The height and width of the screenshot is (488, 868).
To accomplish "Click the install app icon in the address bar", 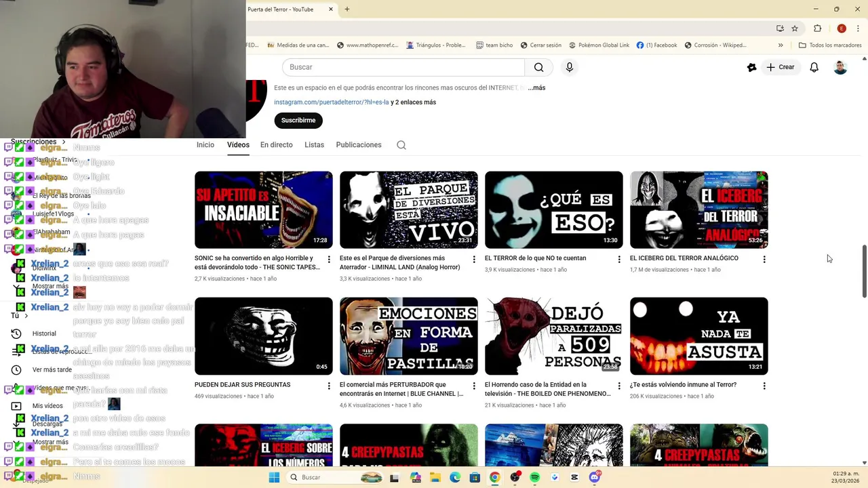I will pyautogui.click(x=780, y=28).
